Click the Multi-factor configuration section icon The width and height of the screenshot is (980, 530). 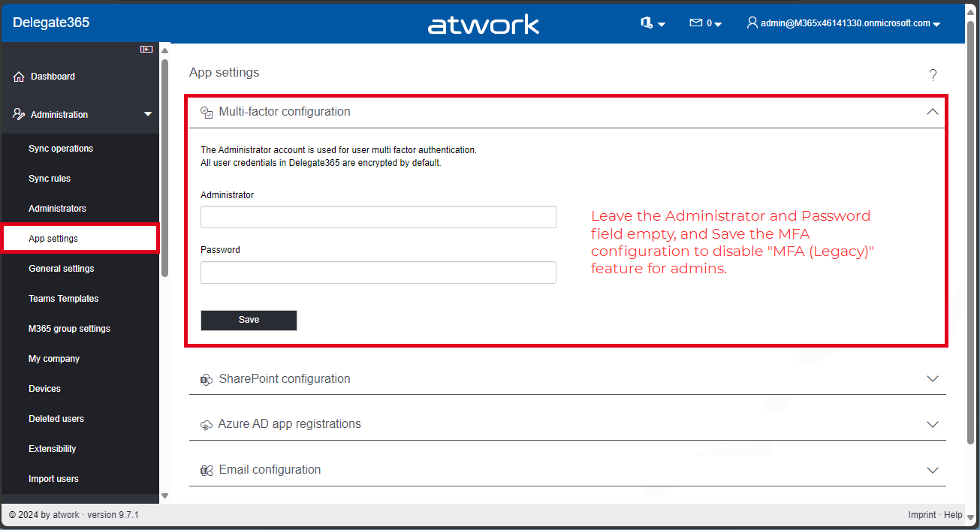(207, 112)
